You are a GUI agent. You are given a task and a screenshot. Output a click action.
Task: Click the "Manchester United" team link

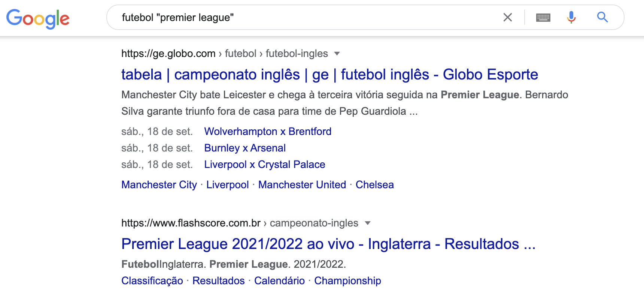[x=302, y=184]
